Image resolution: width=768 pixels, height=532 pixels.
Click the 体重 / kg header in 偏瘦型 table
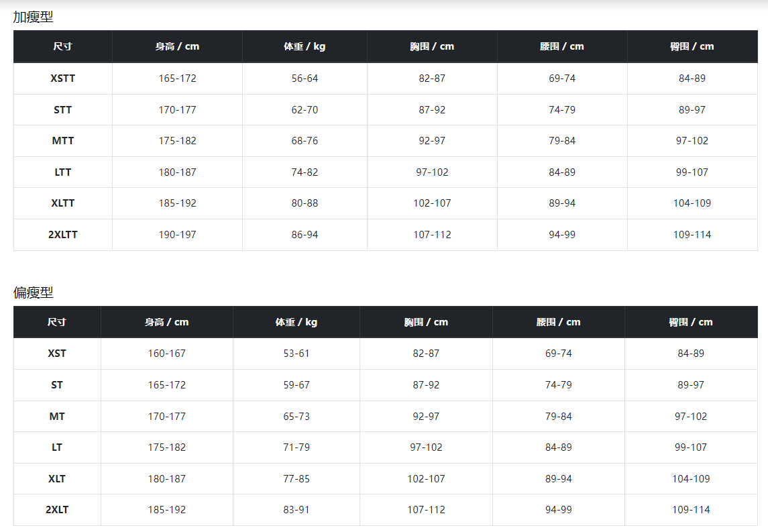coord(296,322)
